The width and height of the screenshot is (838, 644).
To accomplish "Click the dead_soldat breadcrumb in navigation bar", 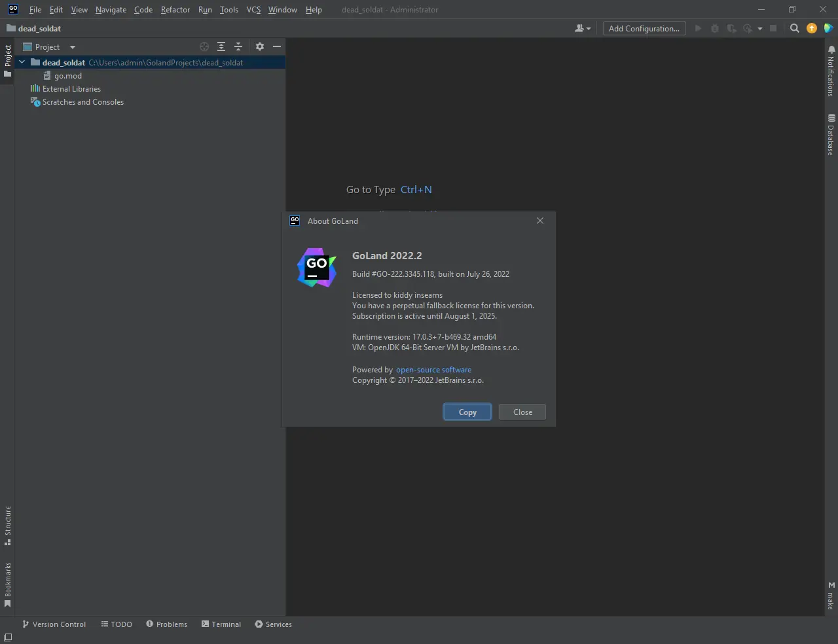I will coord(39,29).
